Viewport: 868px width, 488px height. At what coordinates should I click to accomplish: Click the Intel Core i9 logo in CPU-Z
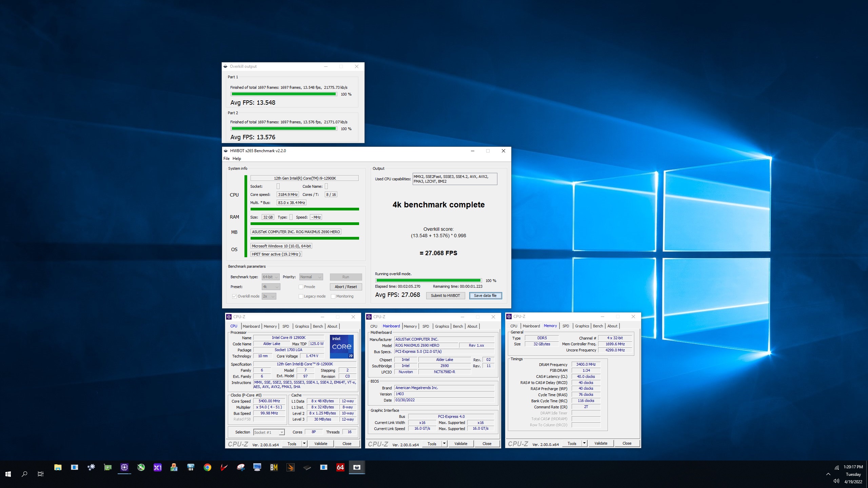342,346
